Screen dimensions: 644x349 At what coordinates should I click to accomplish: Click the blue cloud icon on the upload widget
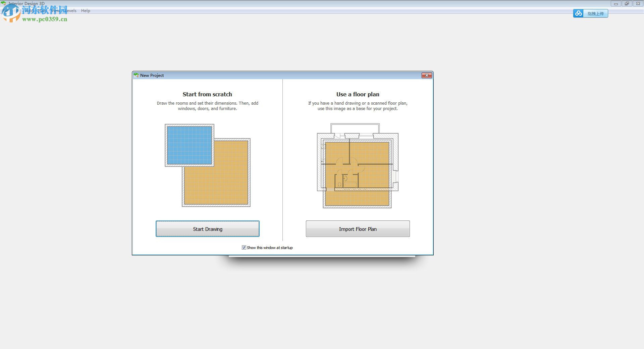coord(578,13)
